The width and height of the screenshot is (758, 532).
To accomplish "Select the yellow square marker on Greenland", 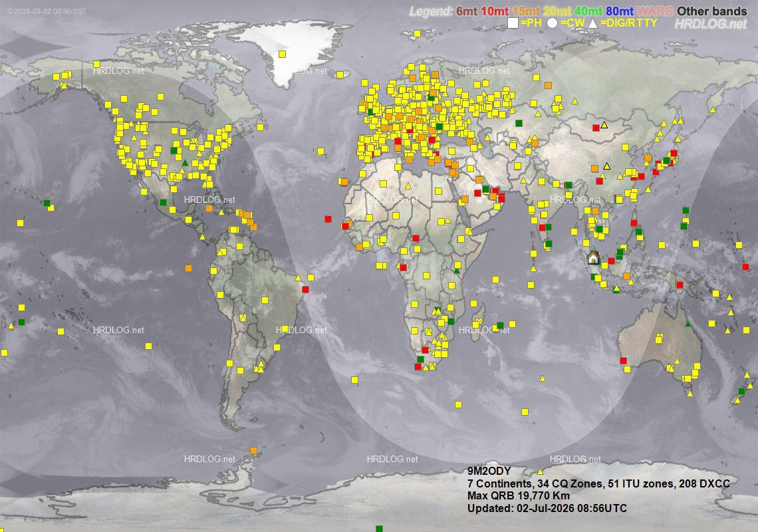I will point(282,54).
